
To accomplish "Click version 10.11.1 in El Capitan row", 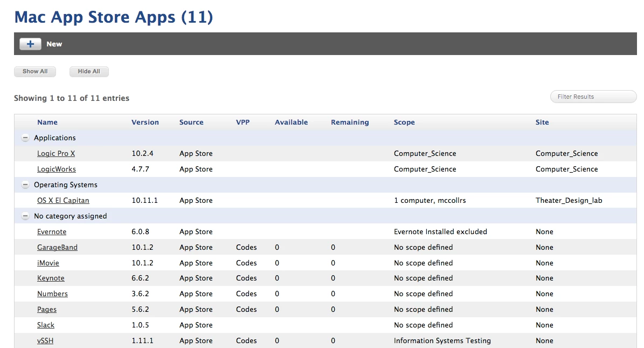I will [x=144, y=200].
